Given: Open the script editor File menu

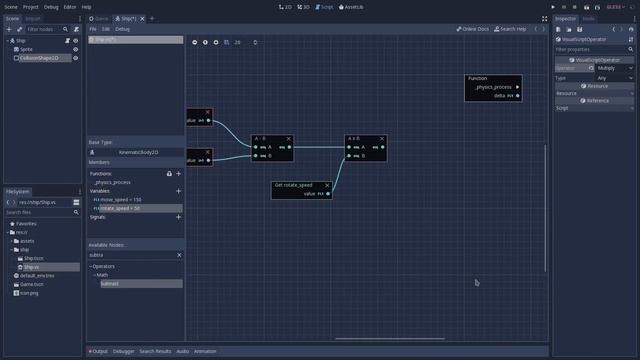Looking at the screenshot, I should pyautogui.click(x=93, y=29).
